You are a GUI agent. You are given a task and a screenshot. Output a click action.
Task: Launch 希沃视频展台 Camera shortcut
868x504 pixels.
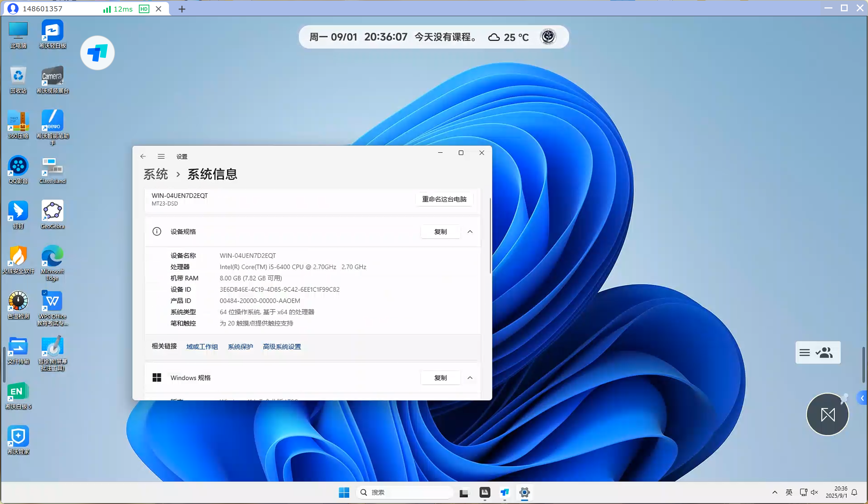(x=52, y=80)
